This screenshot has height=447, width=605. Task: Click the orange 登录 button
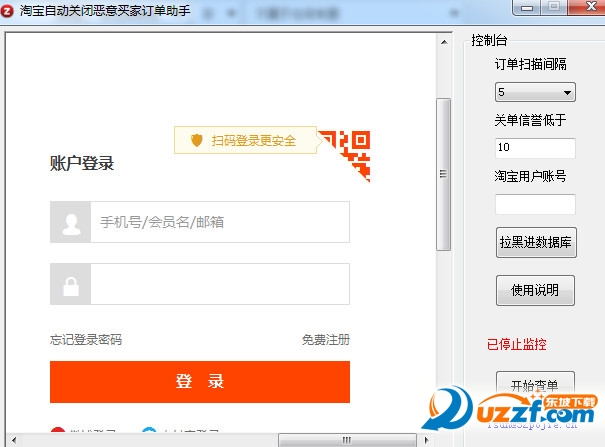tap(200, 382)
